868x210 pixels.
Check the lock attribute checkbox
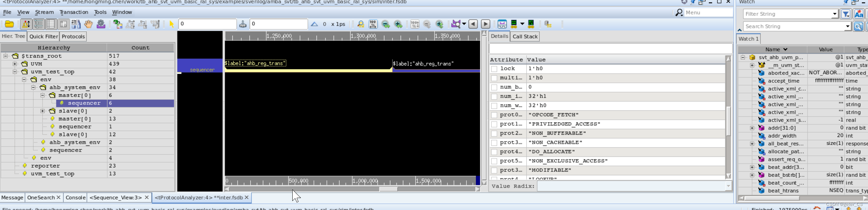494,69
